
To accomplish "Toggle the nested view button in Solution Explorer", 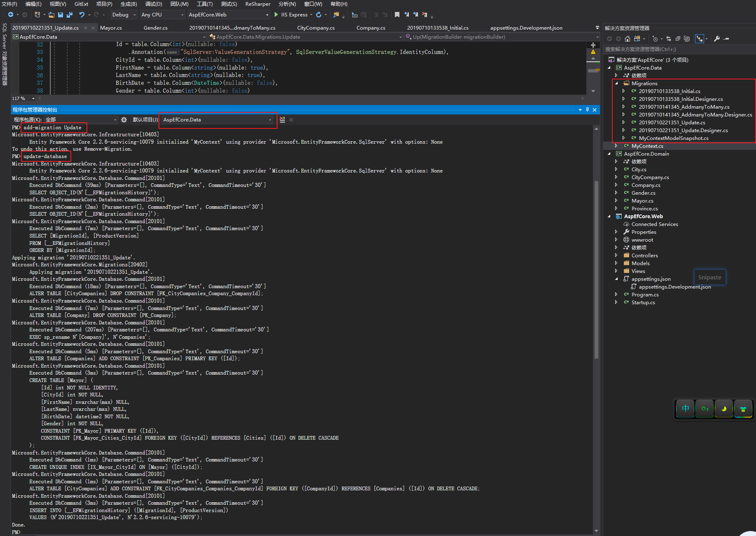I will (699, 39).
